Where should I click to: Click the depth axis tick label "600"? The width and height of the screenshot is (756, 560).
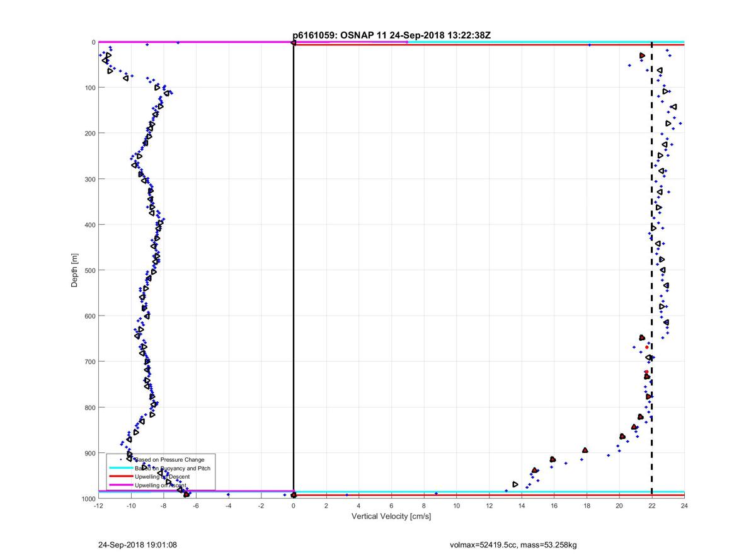[90, 316]
